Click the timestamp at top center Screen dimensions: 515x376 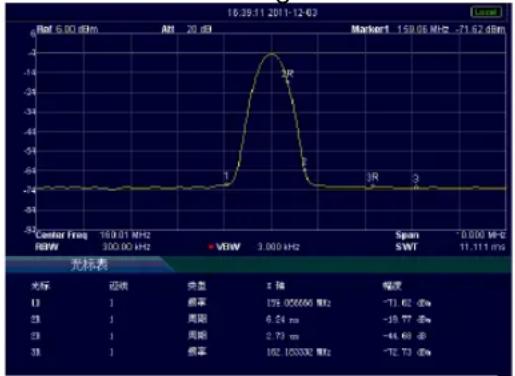(x=272, y=13)
